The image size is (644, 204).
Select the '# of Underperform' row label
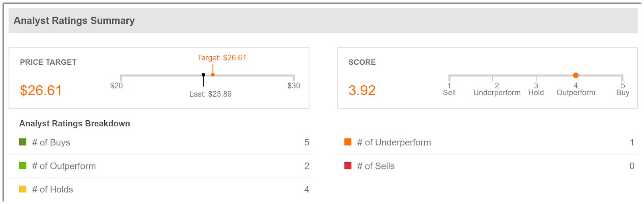tap(394, 142)
